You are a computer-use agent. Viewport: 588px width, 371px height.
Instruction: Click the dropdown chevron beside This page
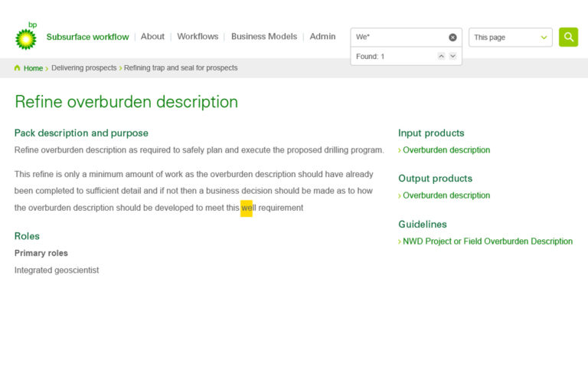[x=544, y=37]
